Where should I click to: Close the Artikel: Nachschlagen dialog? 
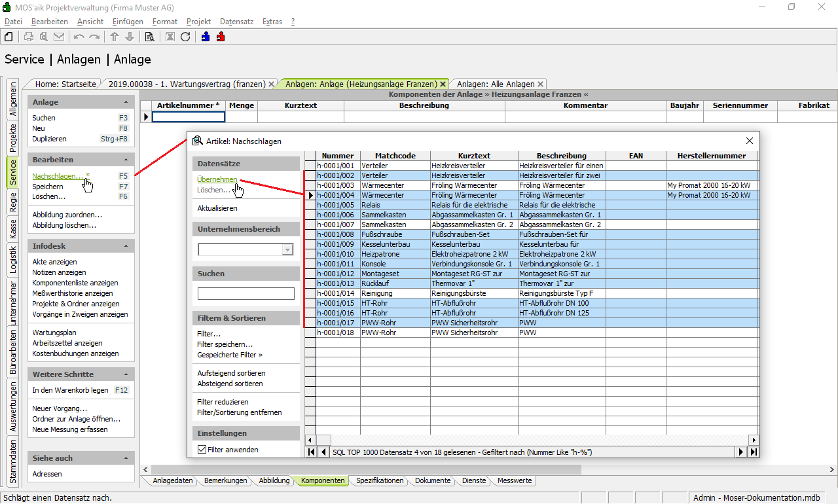(750, 141)
